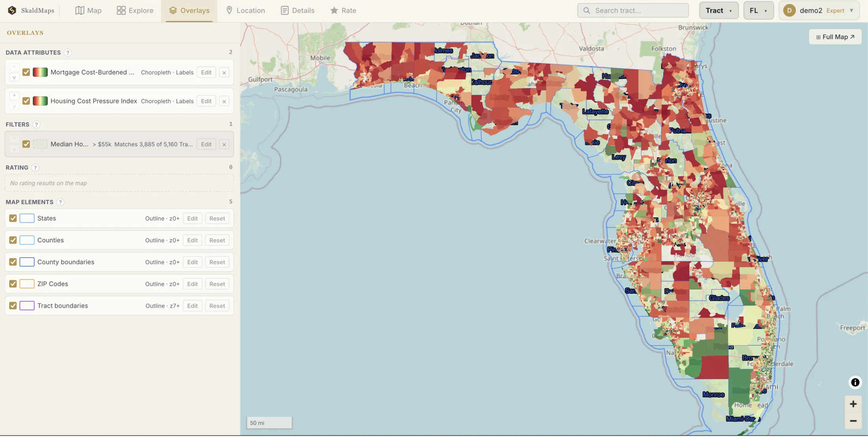The image size is (868, 437).
Task: Reset the Tract boundaries element
Action: pyautogui.click(x=217, y=306)
